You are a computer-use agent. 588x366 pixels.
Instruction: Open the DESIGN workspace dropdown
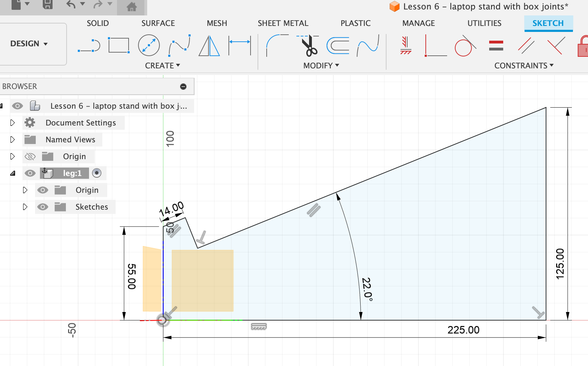pos(29,44)
